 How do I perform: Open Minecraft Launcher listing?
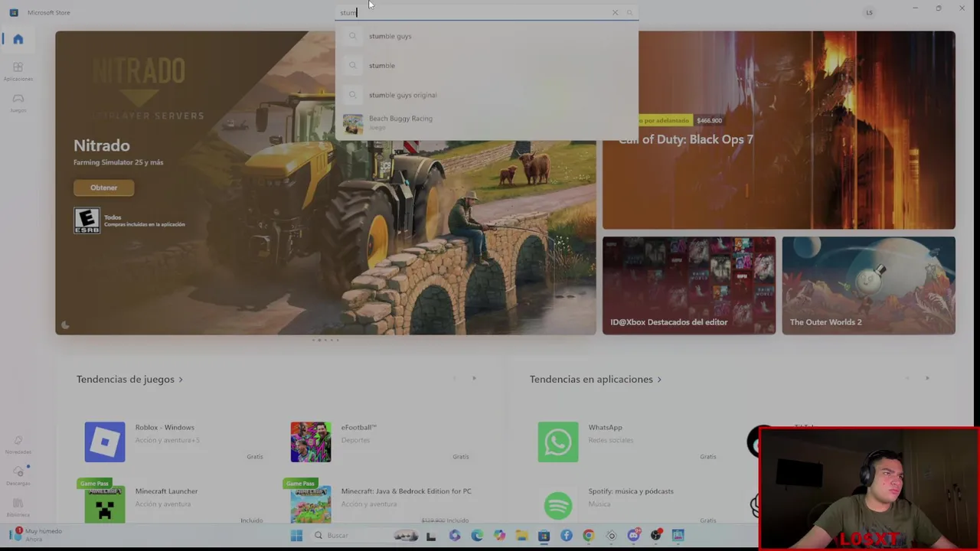[x=175, y=502]
